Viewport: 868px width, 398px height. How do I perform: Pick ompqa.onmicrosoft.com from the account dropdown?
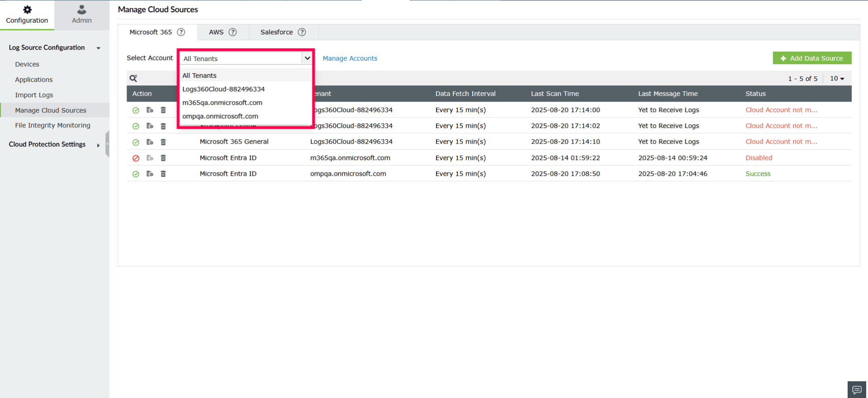[246, 116]
